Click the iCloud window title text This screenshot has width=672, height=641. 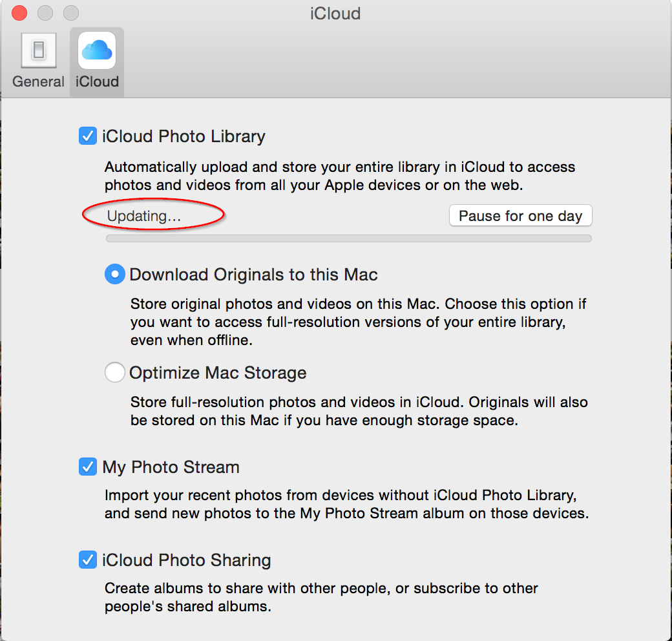(x=335, y=14)
